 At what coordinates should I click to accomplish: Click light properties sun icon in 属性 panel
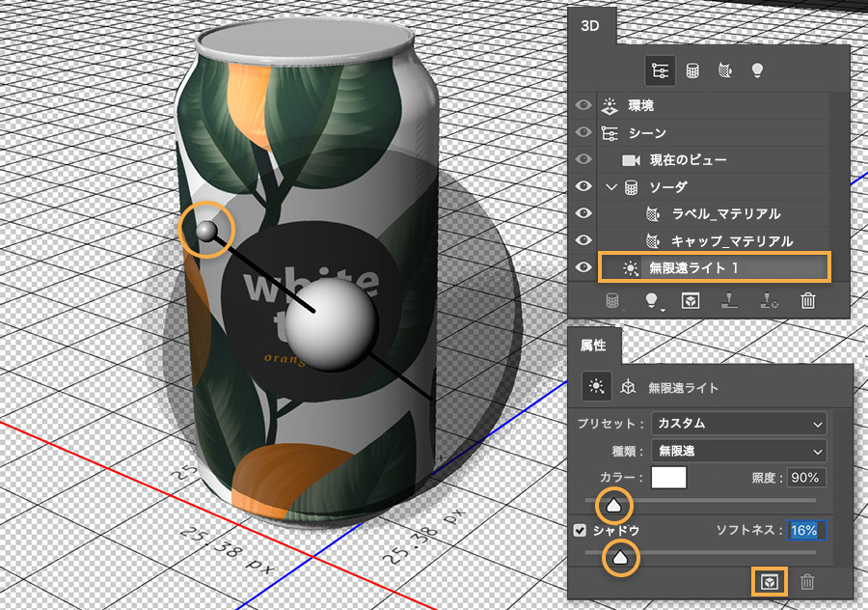[597, 386]
